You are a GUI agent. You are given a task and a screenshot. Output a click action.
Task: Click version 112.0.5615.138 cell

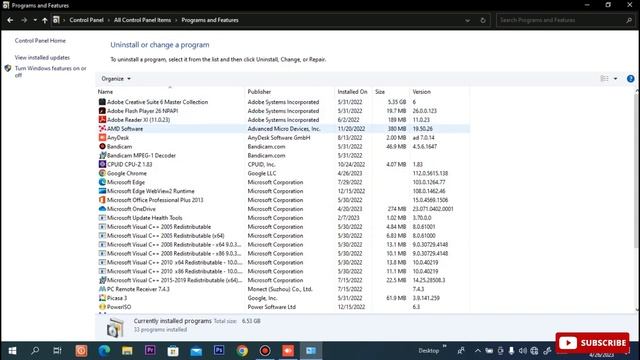[430, 173]
